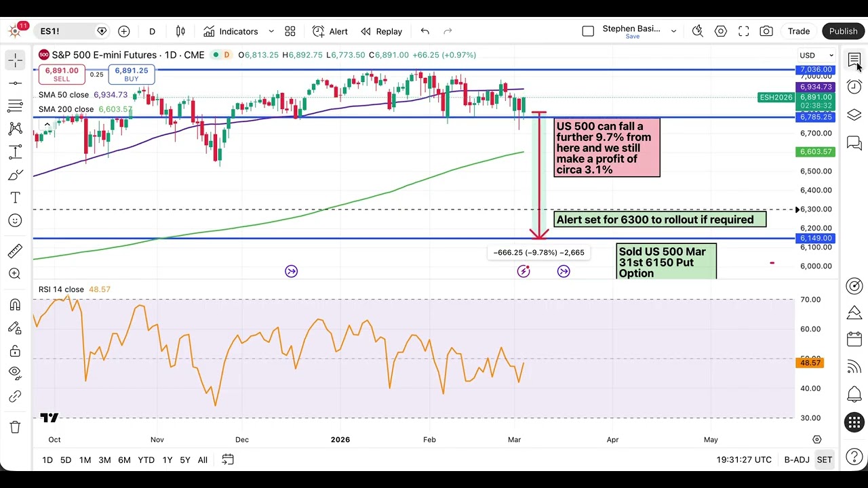Open the Trade panel
This screenshot has width=868, height=488.
coord(799,31)
